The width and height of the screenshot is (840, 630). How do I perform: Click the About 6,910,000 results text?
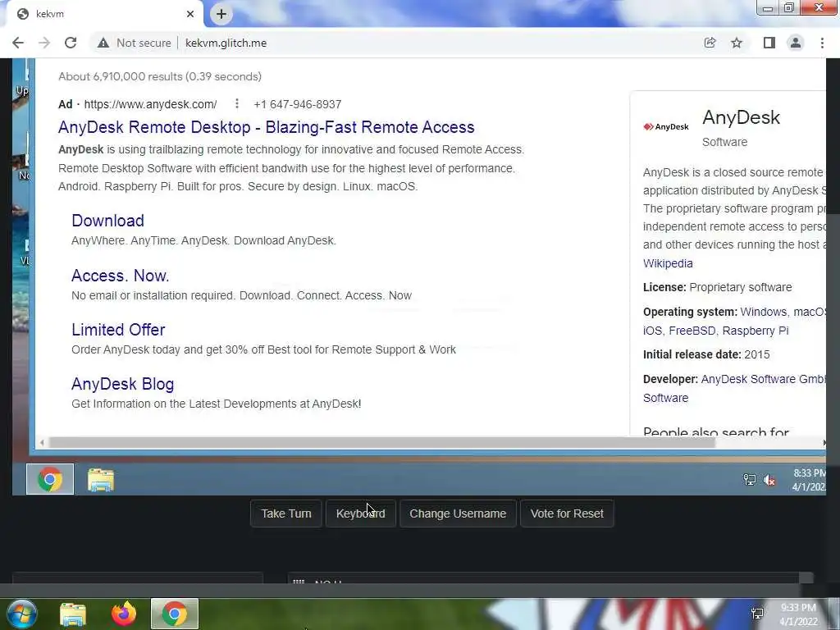(x=160, y=76)
